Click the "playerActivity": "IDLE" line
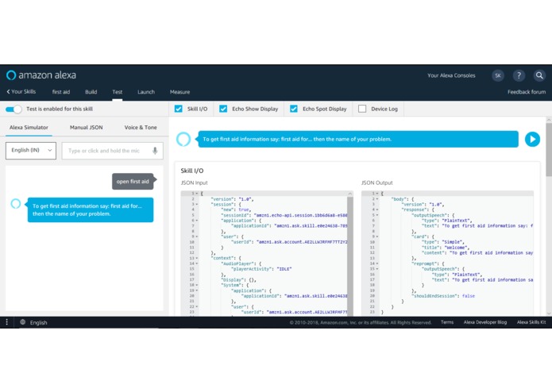The height and width of the screenshot is (392, 552). coord(261,269)
